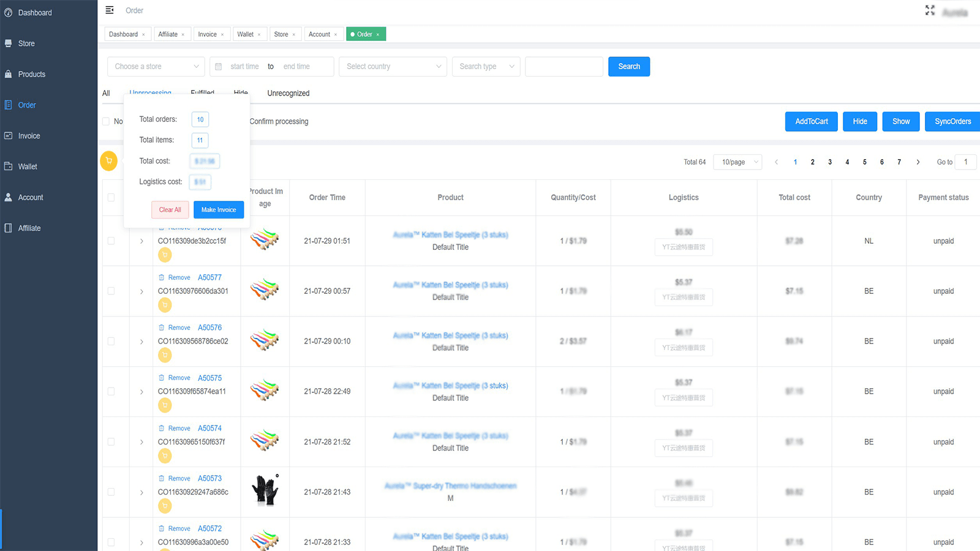The width and height of the screenshot is (980, 551).
Task: Expand the row details for order A50573
Action: tap(141, 492)
